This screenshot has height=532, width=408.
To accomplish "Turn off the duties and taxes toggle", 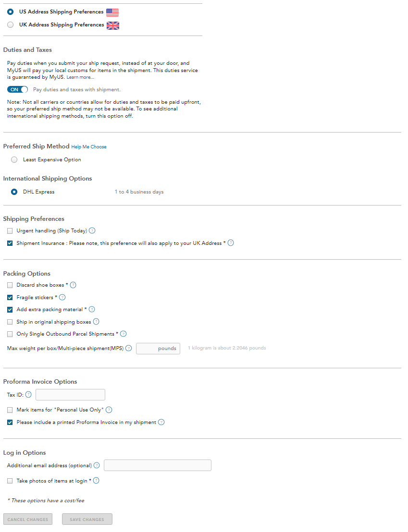I will (x=17, y=89).
